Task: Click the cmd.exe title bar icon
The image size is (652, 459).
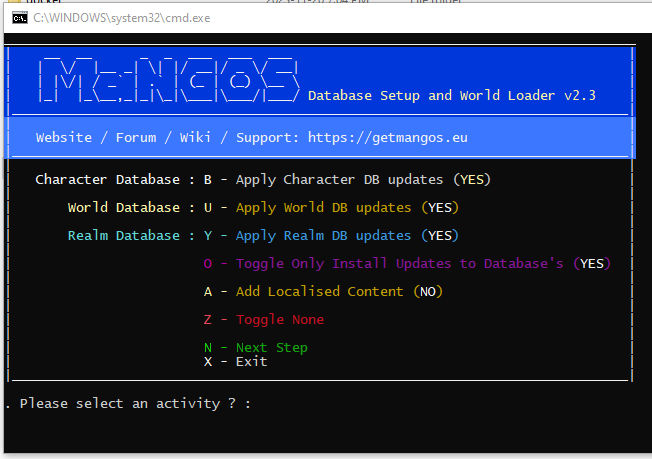Action: tap(20, 18)
